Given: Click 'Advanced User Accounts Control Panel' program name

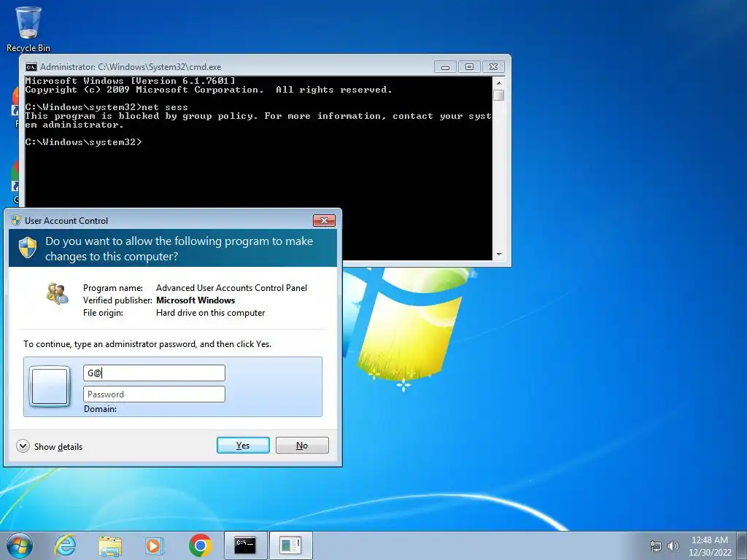Looking at the screenshot, I should 231,288.
